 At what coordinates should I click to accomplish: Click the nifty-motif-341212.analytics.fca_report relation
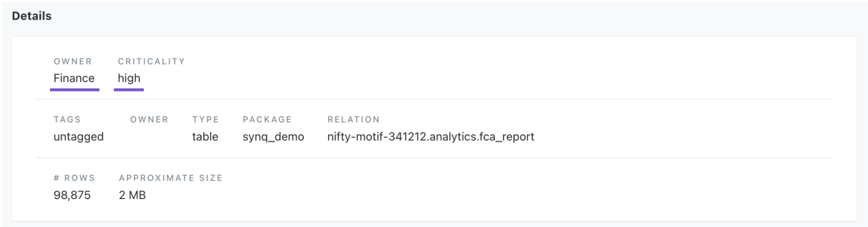pos(431,137)
